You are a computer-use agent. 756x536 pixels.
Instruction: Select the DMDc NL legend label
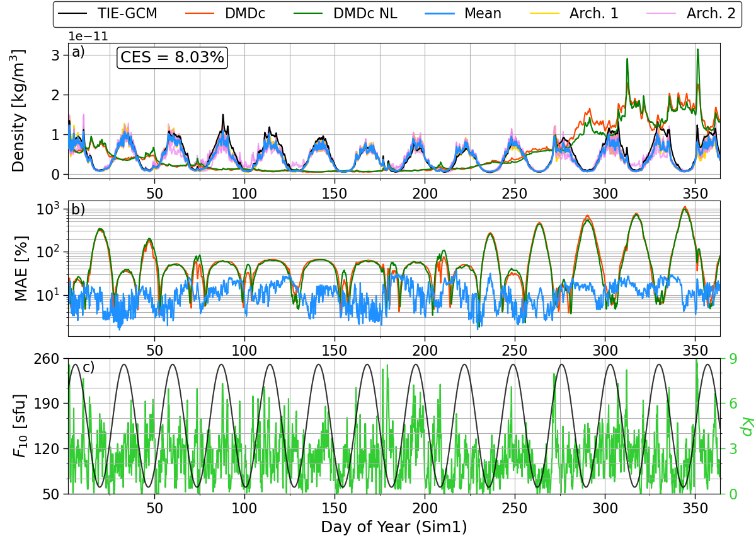365,14
